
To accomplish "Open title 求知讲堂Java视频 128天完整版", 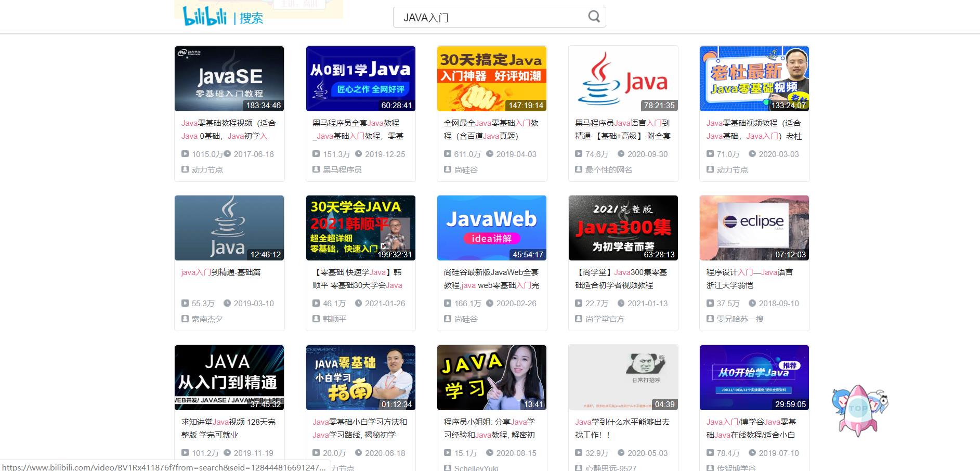I will tap(228, 428).
